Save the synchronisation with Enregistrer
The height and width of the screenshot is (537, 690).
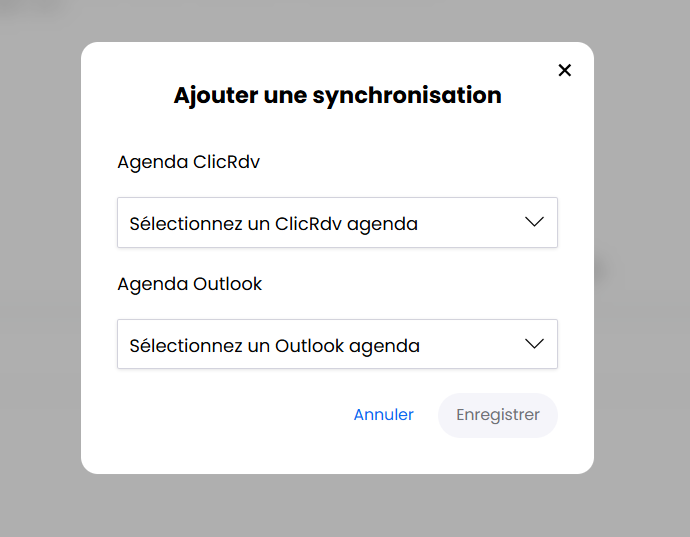click(498, 415)
